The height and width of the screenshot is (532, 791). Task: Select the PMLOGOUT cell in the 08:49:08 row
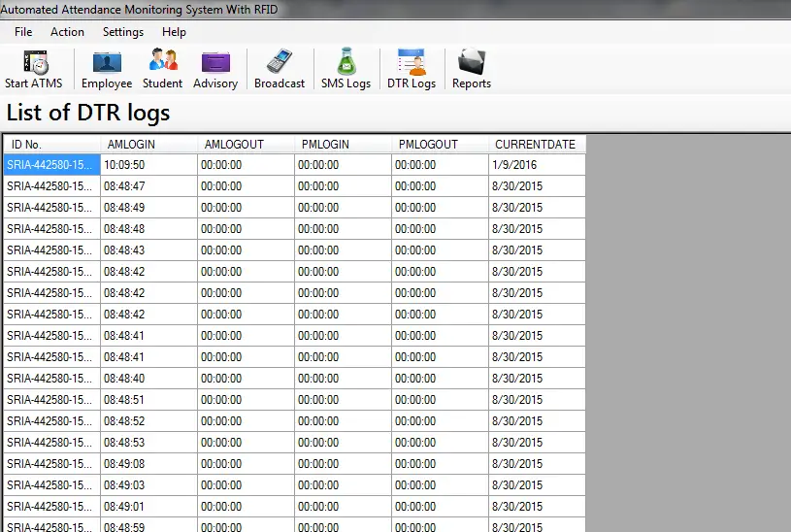coord(440,464)
